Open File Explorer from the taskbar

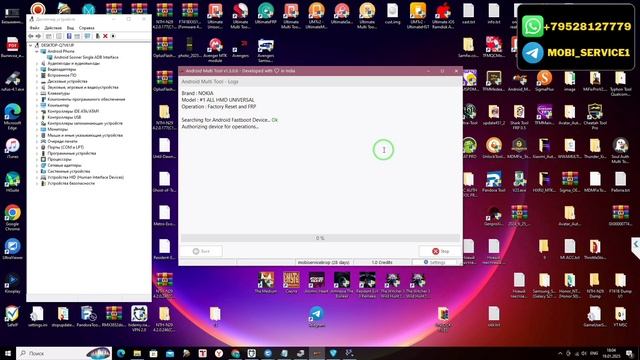coord(137,353)
